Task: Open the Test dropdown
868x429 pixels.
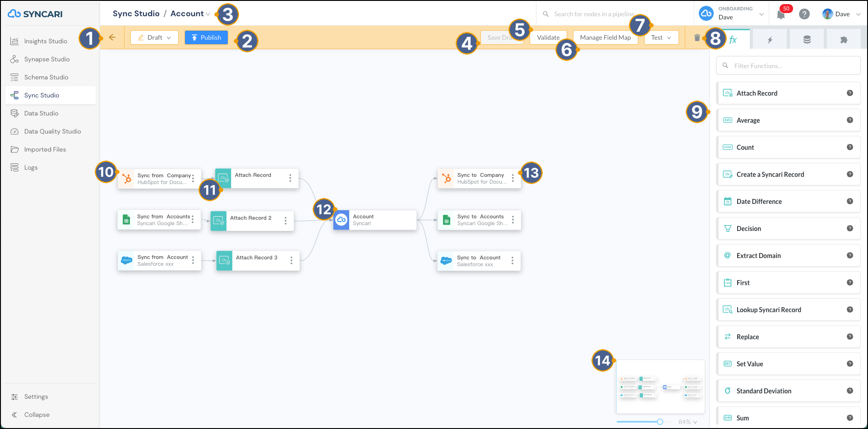Action: pos(661,37)
